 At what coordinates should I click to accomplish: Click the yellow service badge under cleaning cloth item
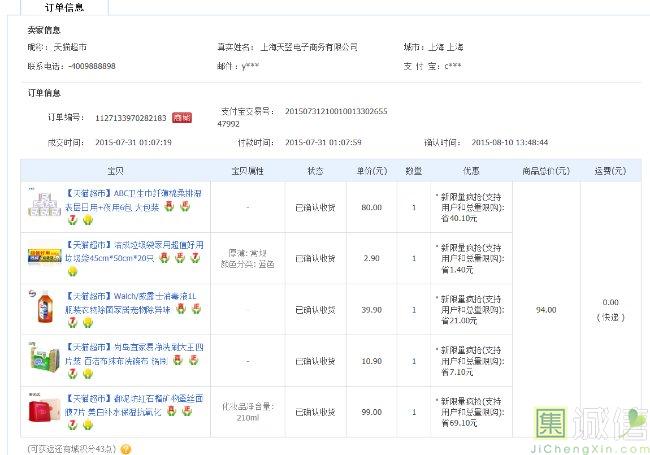point(87,374)
